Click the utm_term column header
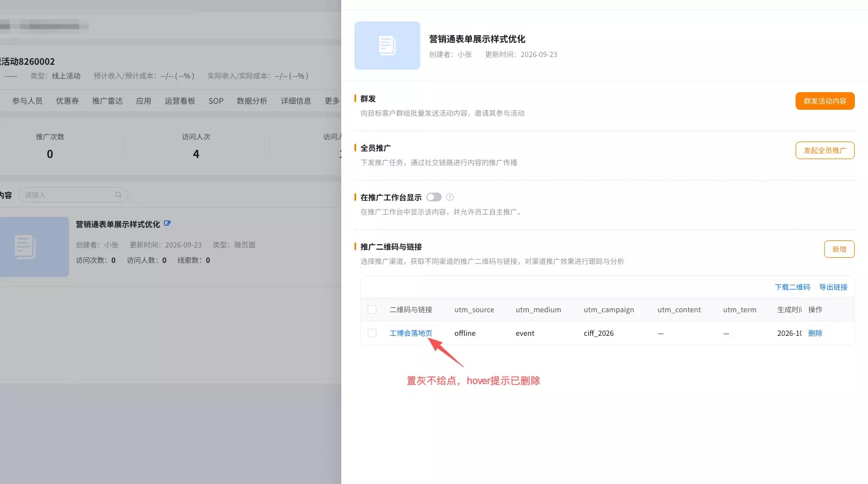This screenshot has height=484, width=868. coord(740,309)
